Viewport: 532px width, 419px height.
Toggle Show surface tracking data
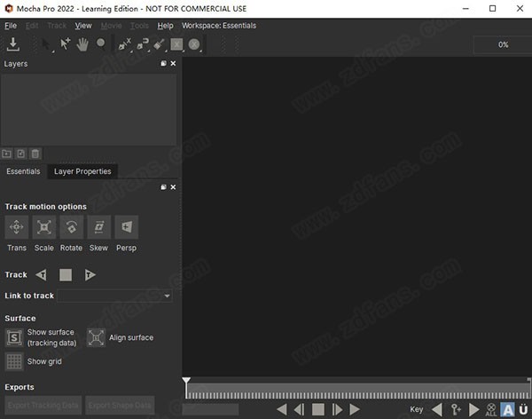coord(14,337)
